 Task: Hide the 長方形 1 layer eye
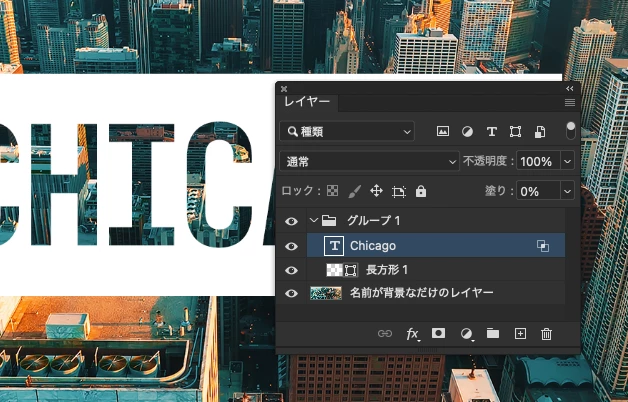pyautogui.click(x=291, y=270)
